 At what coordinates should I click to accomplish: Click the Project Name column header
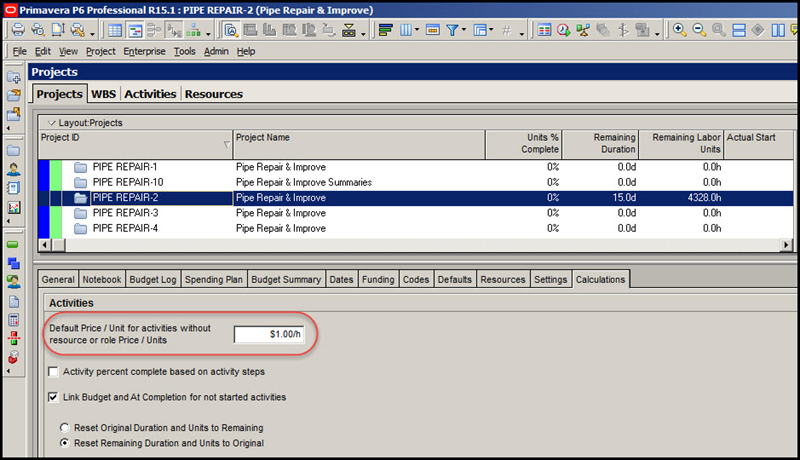pyautogui.click(x=359, y=145)
